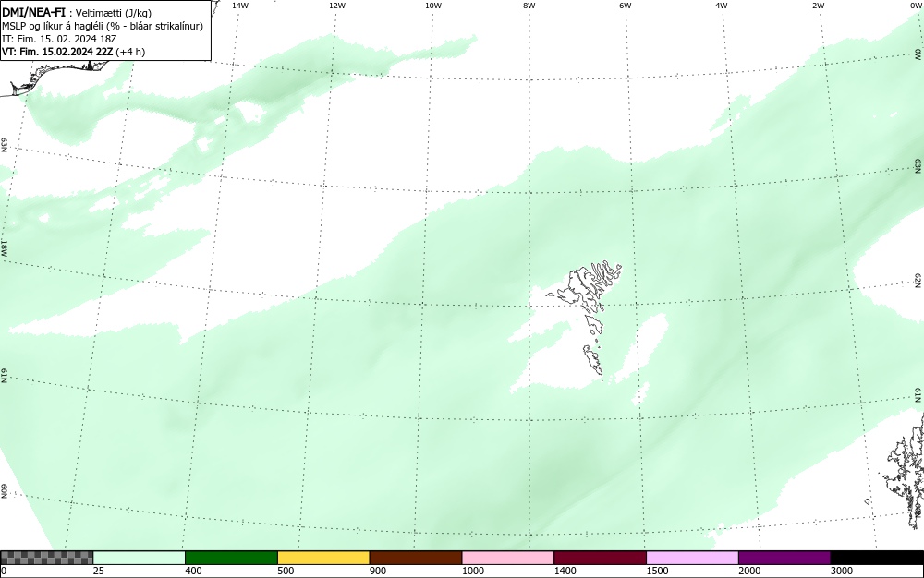Click the Shetland coastline outline at right edge
The image size is (924, 578).
tap(905, 471)
